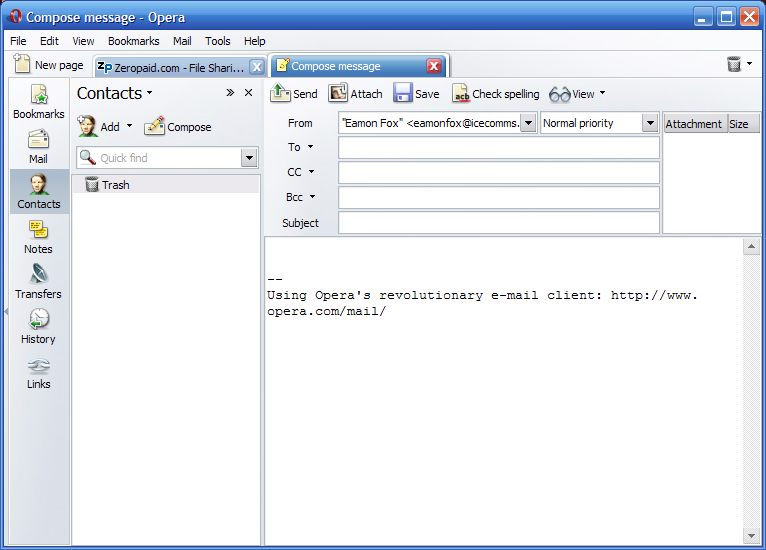
Task: Open the Mail menu
Action: (182, 41)
